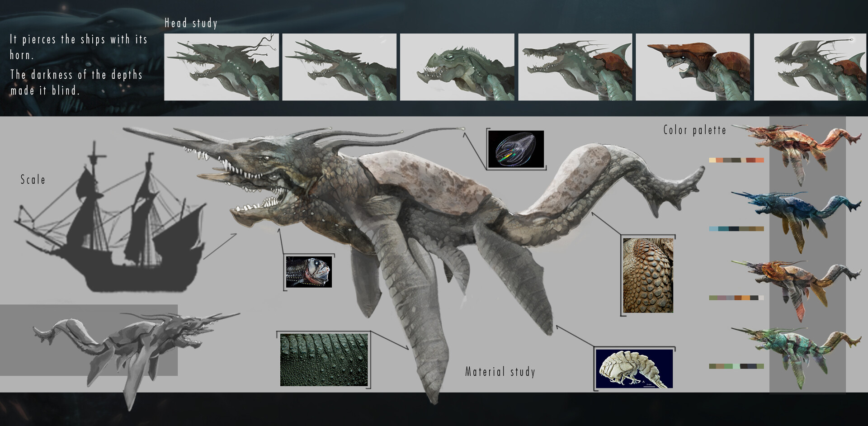The height and width of the screenshot is (426, 868).
Task: Open the Head study section label
Action: (x=191, y=22)
